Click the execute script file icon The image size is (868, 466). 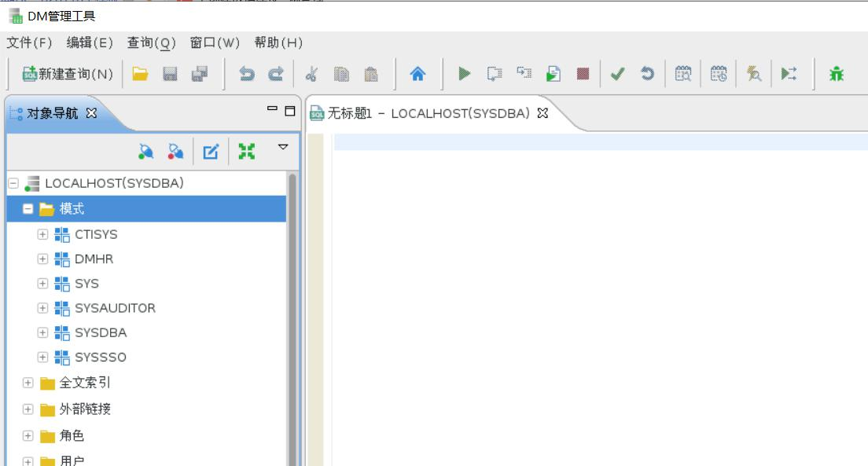tap(553, 74)
